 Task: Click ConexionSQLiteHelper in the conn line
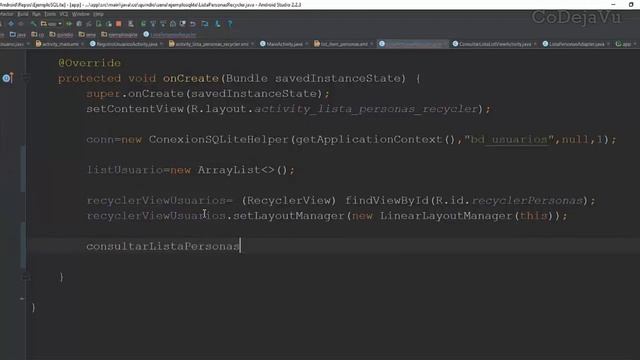(x=218, y=139)
